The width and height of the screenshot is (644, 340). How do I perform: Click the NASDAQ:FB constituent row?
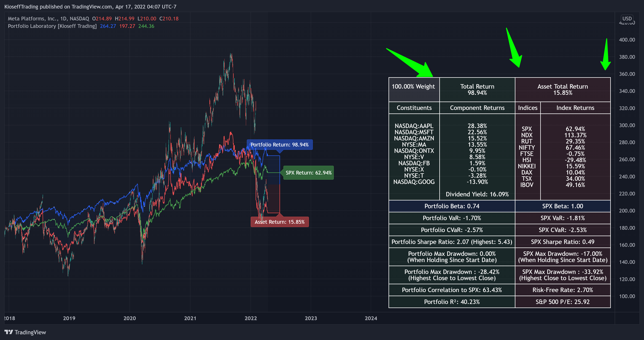(x=414, y=163)
